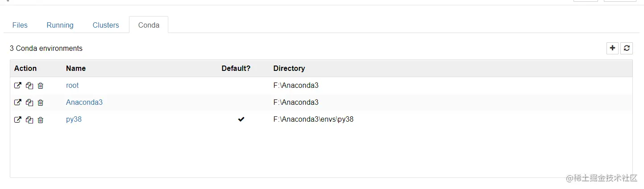Open the root environment link
The height and width of the screenshot is (189, 644).
click(72, 85)
